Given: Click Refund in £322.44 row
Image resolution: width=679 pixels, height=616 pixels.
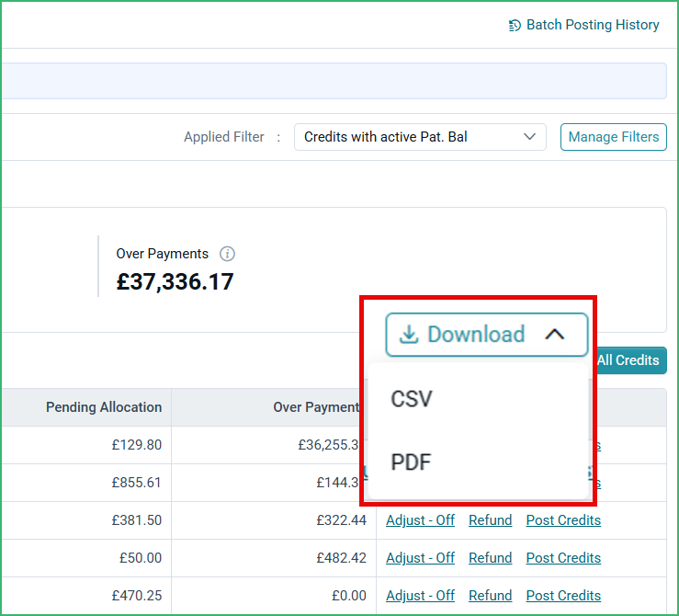Looking at the screenshot, I should click(x=491, y=519).
